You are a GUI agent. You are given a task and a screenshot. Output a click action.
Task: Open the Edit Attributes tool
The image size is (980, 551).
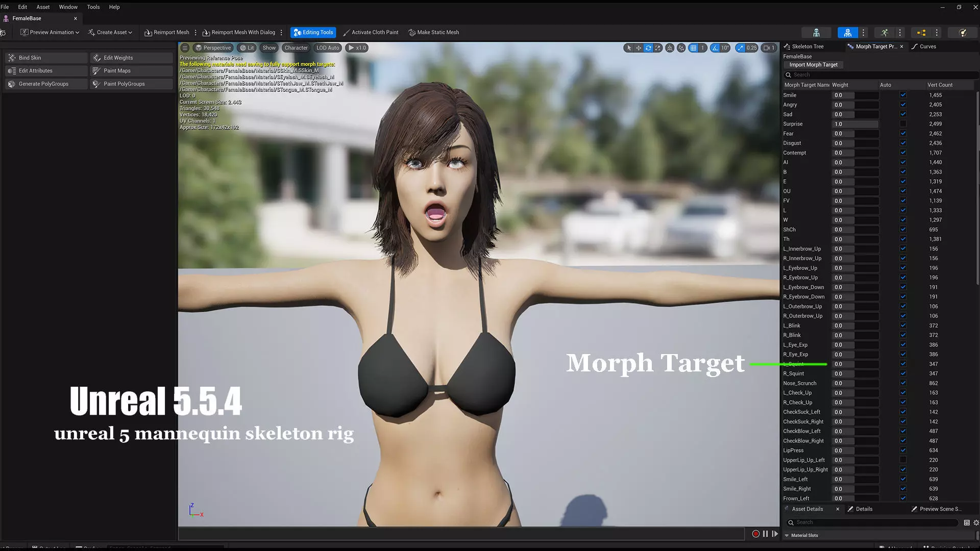click(x=46, y=71)
